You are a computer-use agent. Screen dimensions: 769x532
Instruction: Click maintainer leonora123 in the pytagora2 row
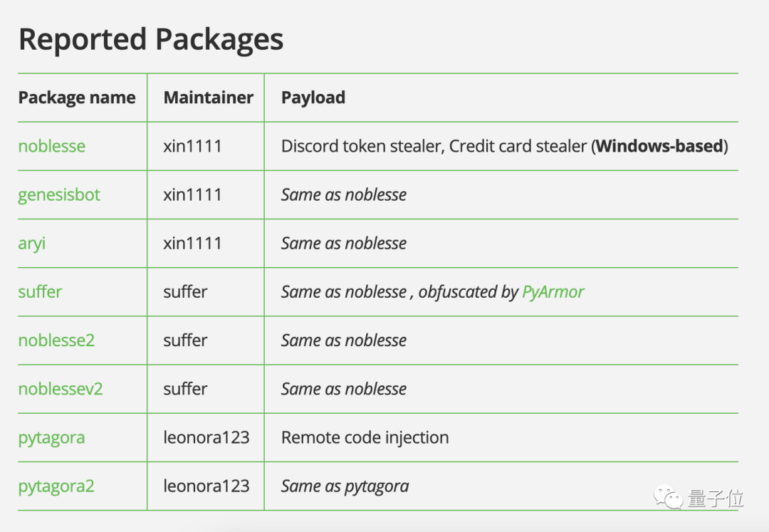[x=206, y=486]
